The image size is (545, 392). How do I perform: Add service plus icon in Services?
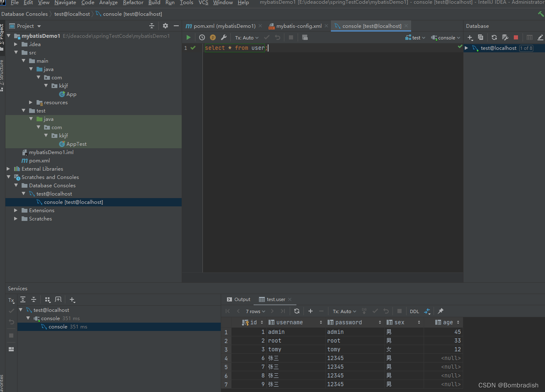pyautogui.click(x=72, y=299)
